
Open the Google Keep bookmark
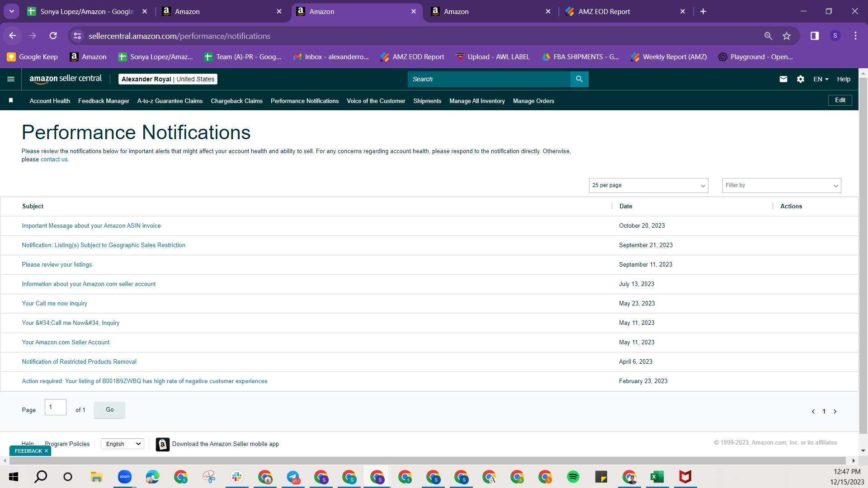click(x=33, y=57)
